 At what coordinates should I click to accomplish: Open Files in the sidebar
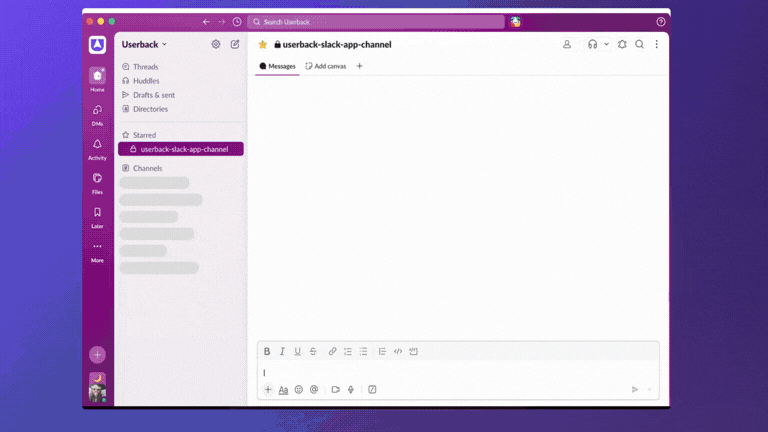coord(97,184)
